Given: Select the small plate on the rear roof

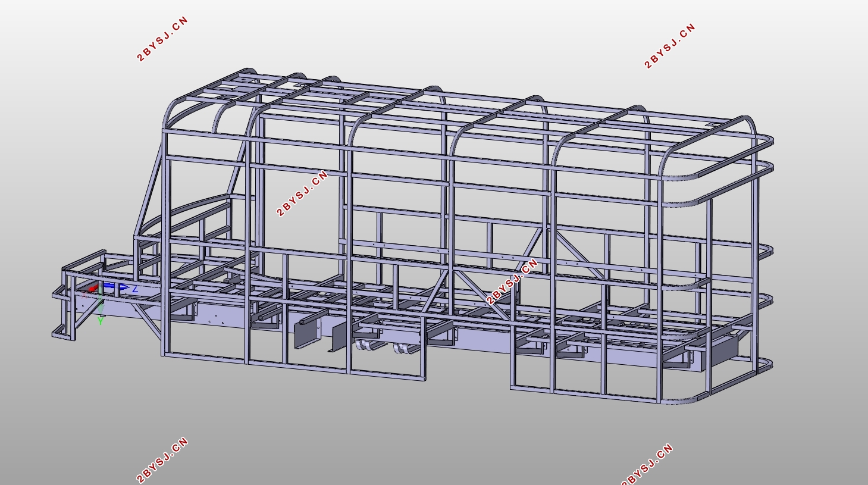Looking at the screenshot, I should click(712, 124).
